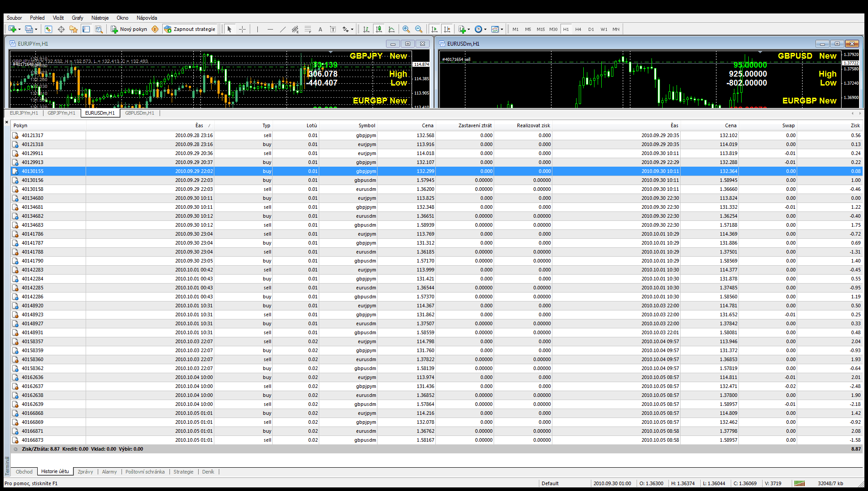Click the 'Nový pokyn' button

[x=129, y=29]
